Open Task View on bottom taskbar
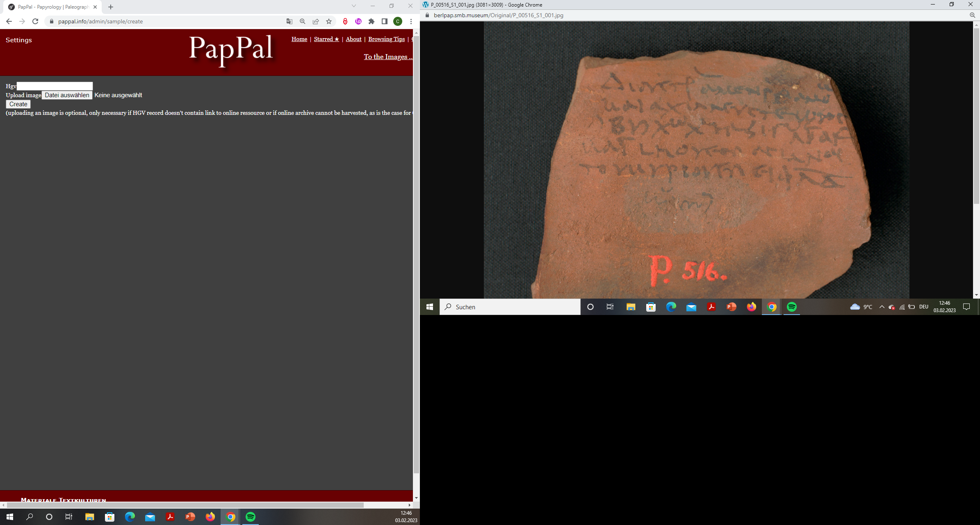The image size is (980, 525). point(69,517)
